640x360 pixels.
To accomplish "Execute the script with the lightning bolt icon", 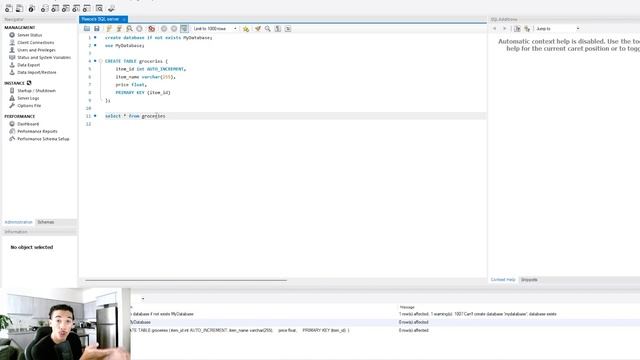I will pos(109,29).
